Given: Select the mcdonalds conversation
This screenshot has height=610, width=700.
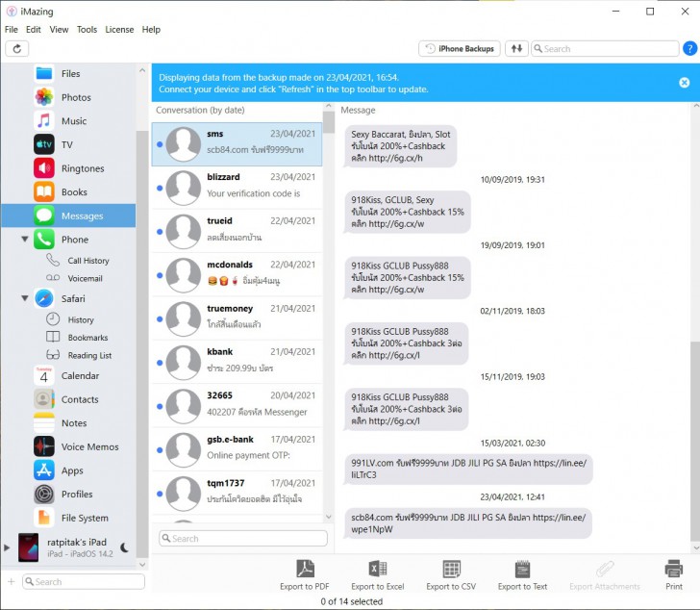Looking at the screenshot, I should pyautogui.click(x=237, y=275).
